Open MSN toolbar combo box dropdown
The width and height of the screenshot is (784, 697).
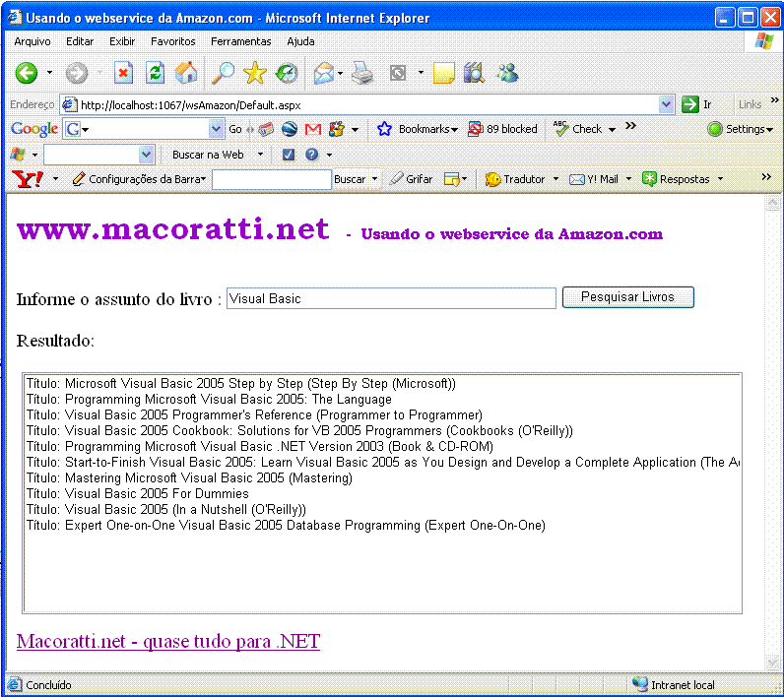(x=146, y=155)
